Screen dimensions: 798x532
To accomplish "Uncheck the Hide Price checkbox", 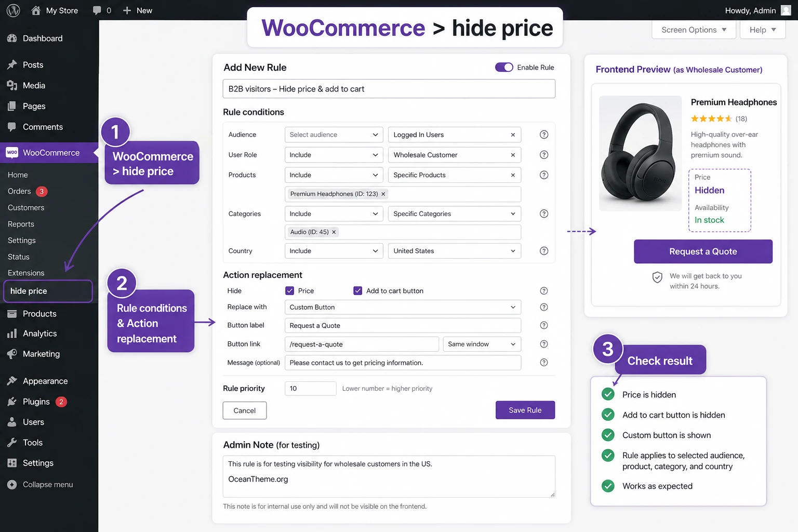I will (x=290, y=291).
